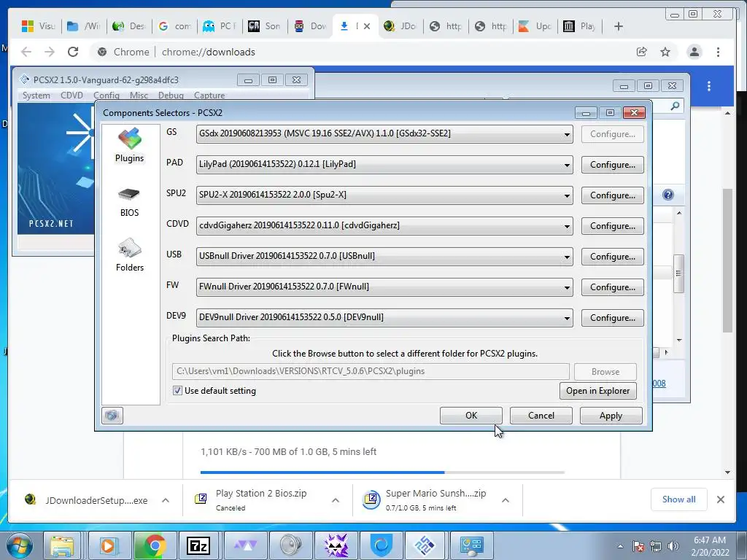
Task: Click the screenshot camera icon button
Action: pyautogui.click(x=112, y=415)
